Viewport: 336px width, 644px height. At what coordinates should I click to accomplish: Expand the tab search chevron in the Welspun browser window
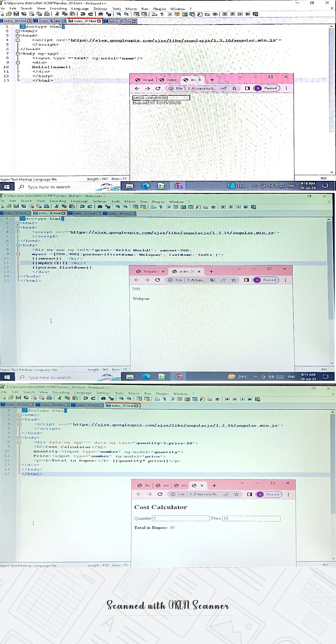coord(239,269)
